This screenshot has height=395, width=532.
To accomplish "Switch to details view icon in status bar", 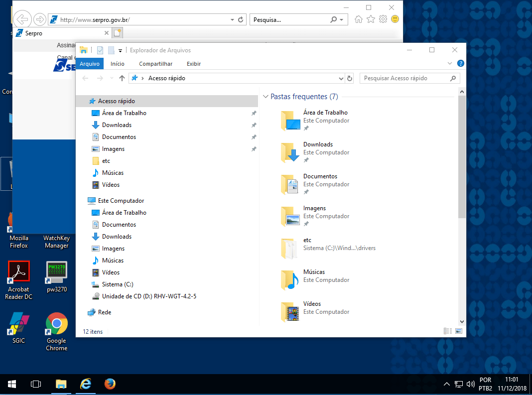I will (447, 331).
